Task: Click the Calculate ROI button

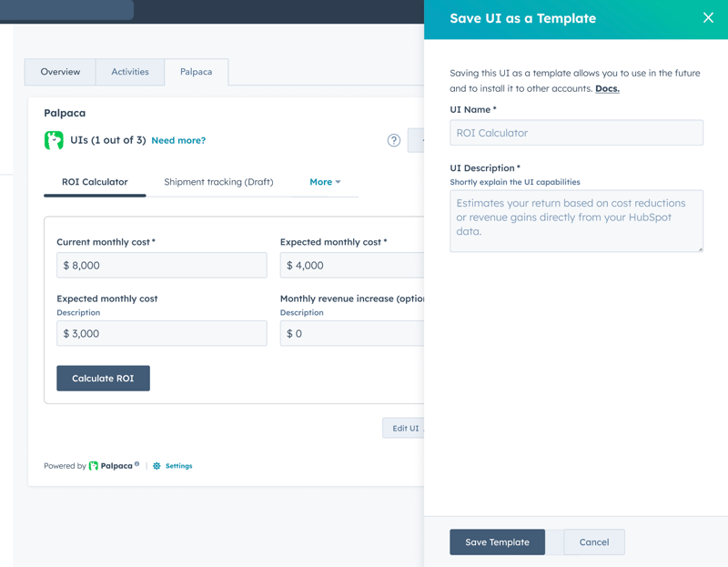Action: pyautogui.click(x=103, y=379)
